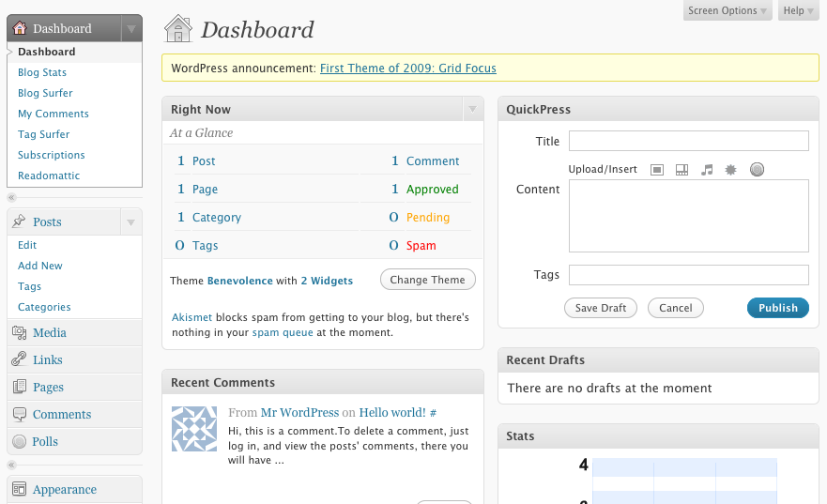The height and width of the screenshot is (504, 827).
Task: Click the Stats widget header
Action: (x=658, y=436)
